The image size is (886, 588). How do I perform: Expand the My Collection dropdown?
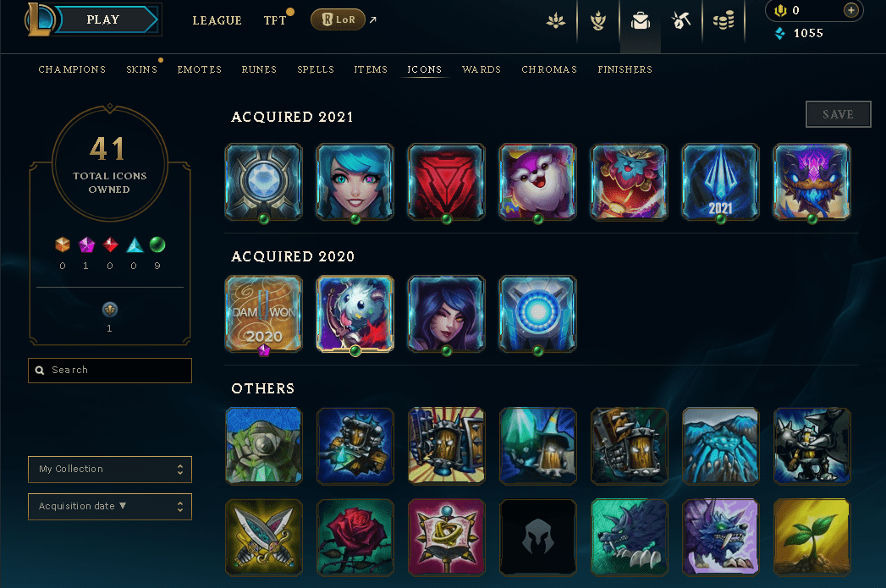click(110, 470)
